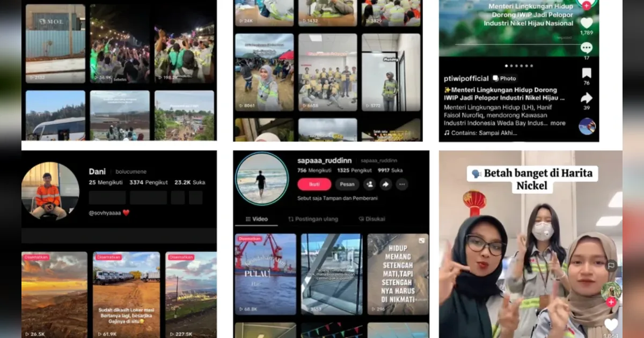
Task: Open the spinning music disc on ptiwipofficial post
Action: pyautogui.click(x=587, y=126)
